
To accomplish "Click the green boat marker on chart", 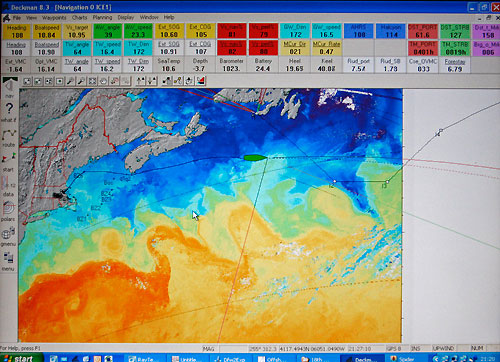I will coord(255,158).
